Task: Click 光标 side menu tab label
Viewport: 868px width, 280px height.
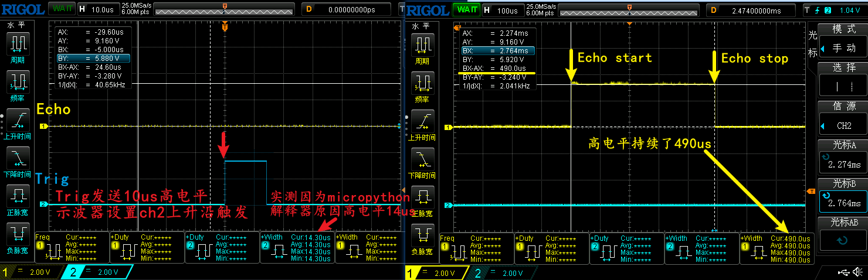Action: point(812,43)
